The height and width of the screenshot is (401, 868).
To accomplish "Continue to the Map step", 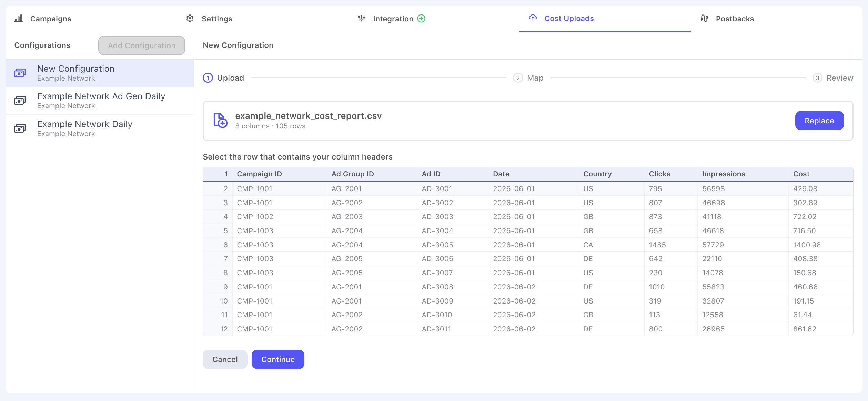I will [x=278, y=359].
